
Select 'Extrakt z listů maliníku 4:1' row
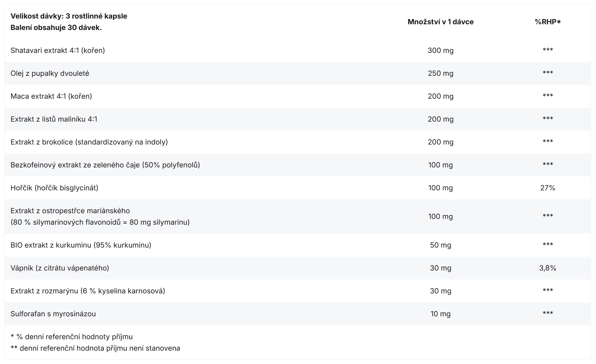click(x=54, y=119)
